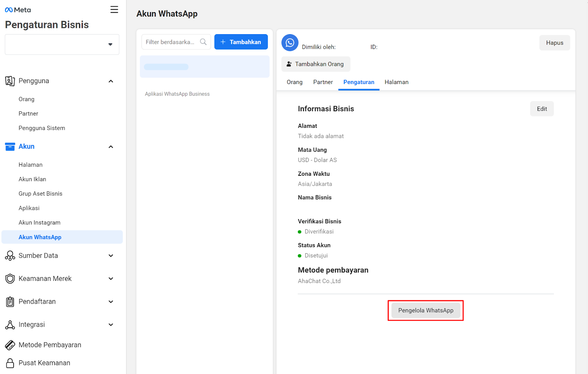This screenshot has height=374, width=588.
Task: Open Pengguna Sistem in the sidebar
Action: tap(42, 128)
